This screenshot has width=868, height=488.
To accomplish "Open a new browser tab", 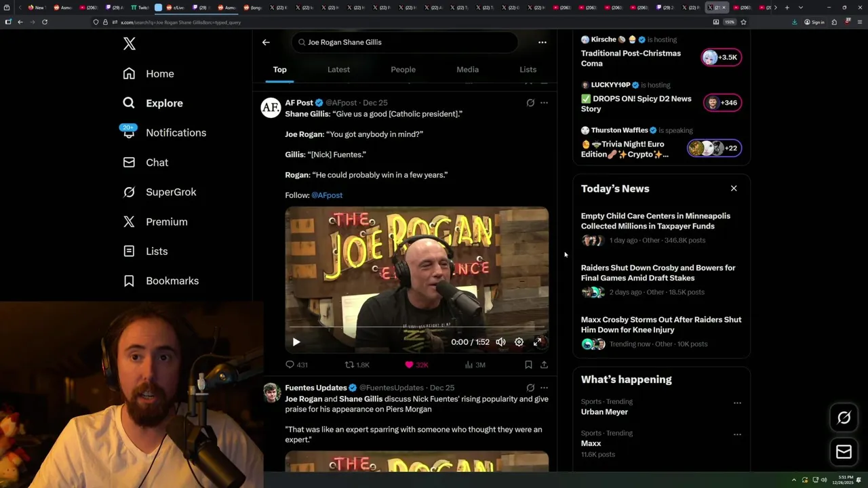I will pos(787,7).
